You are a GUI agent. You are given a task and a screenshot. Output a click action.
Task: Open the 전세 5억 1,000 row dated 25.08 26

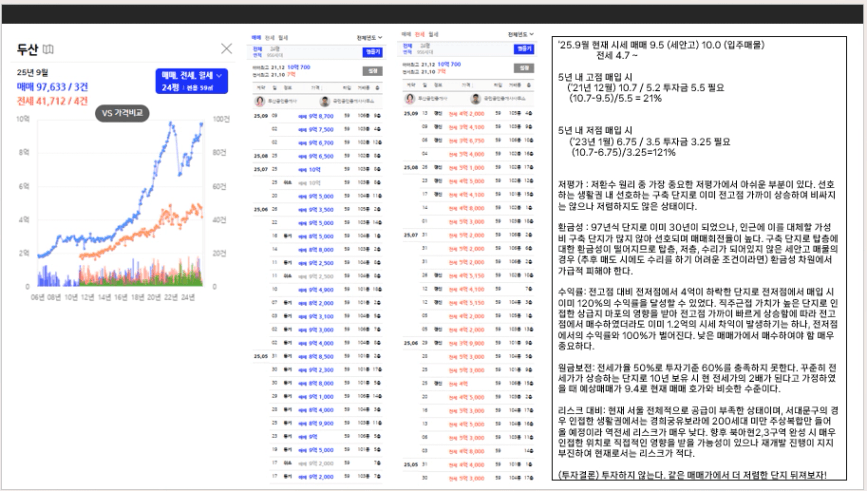[468, 168]
